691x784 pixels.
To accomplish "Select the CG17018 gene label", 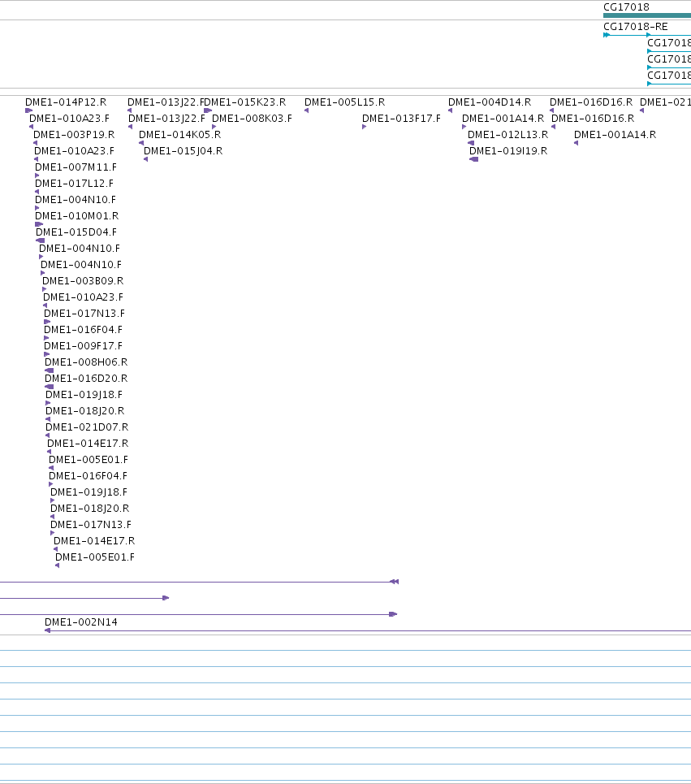I will tap(626, 7).
